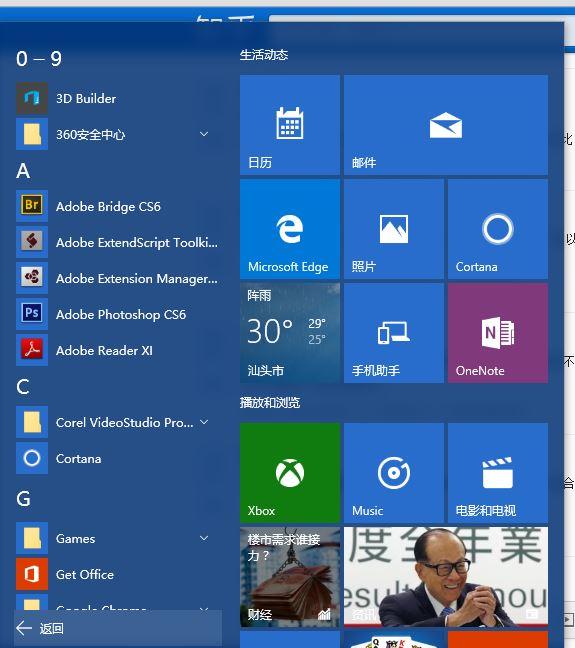The height and width of the screenshot is (648, 575).
Task: Select the Cortana label in app list
Action: (79, 459)
